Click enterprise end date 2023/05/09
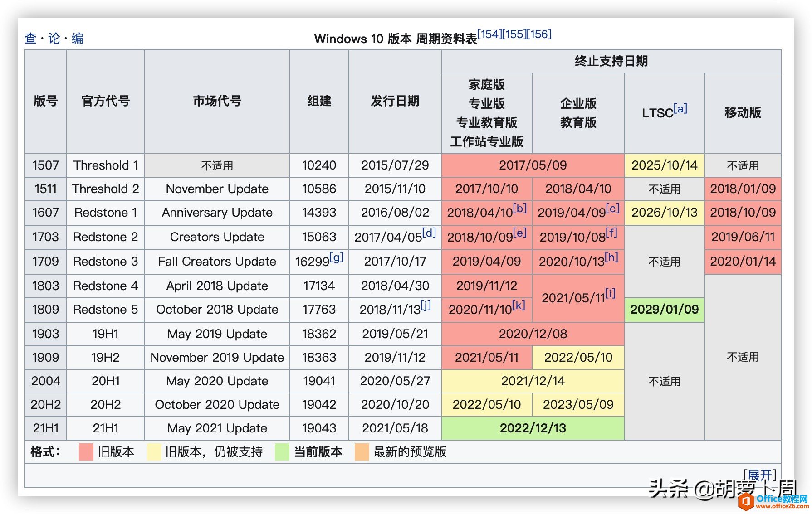This screenshot has height=514, width=812. tap(578, 405)
